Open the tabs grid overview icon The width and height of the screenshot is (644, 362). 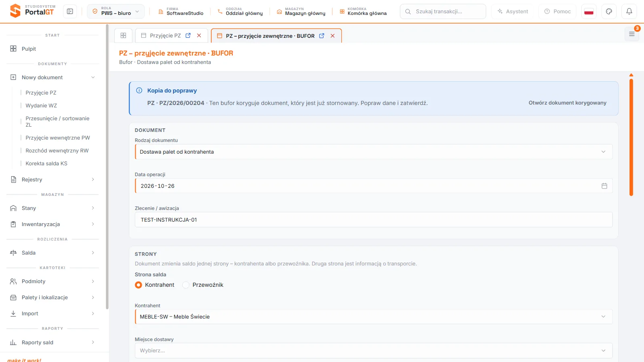(124, 35)
